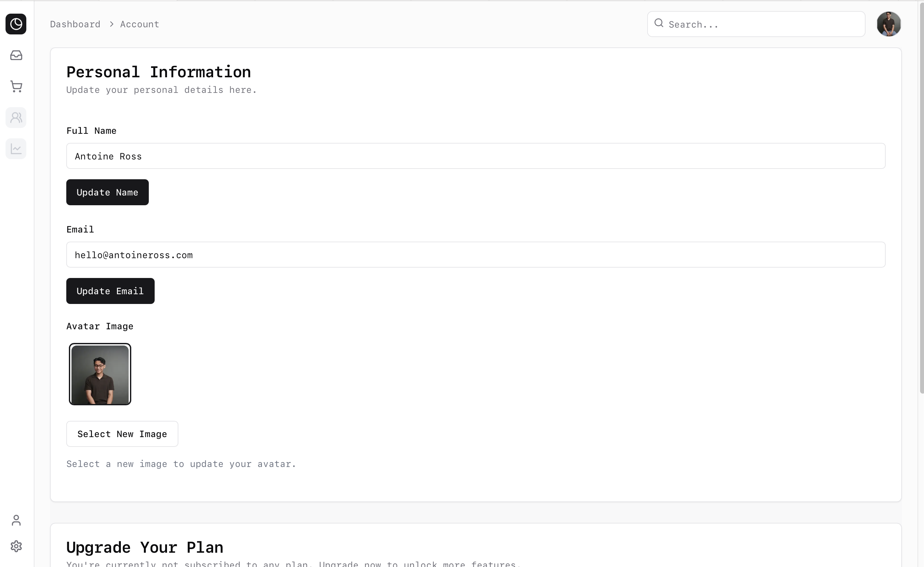This screenshot has height=567, width=924.
Task: Open the analytics chart sidebar icon
Action: pyautogui.click(x=16, y=149)
